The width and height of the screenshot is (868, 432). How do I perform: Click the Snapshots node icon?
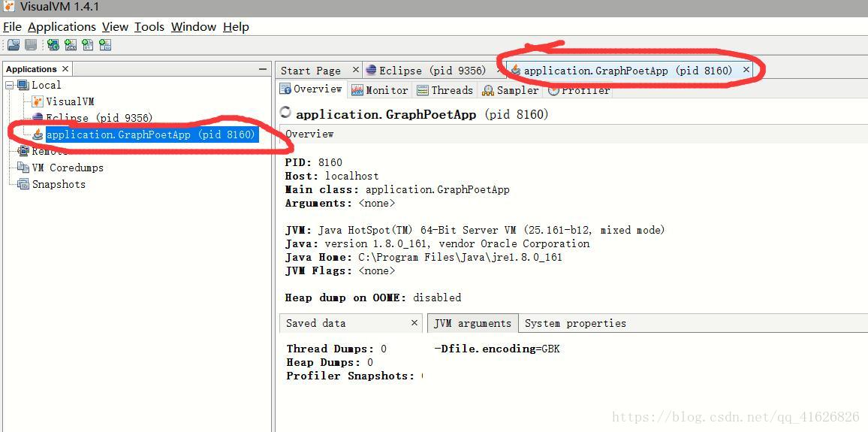[x=23, y=184]
